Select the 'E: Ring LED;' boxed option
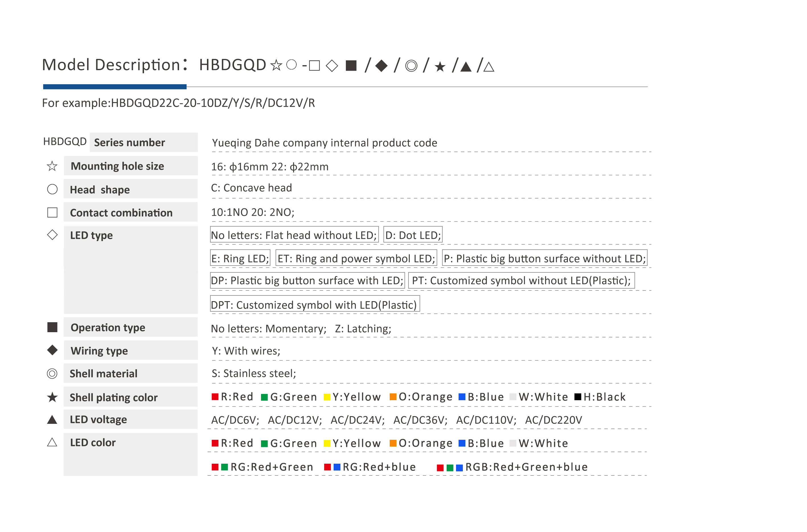807x532 pixels. tap(240, 258)
